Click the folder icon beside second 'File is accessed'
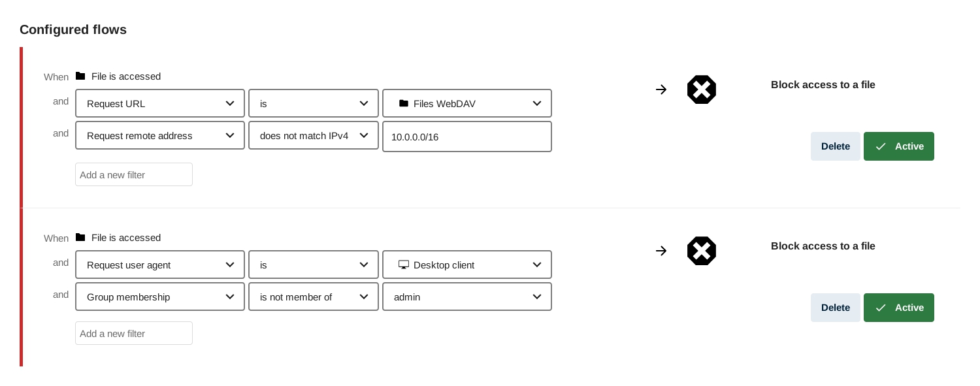 click(x=80, y=237)
